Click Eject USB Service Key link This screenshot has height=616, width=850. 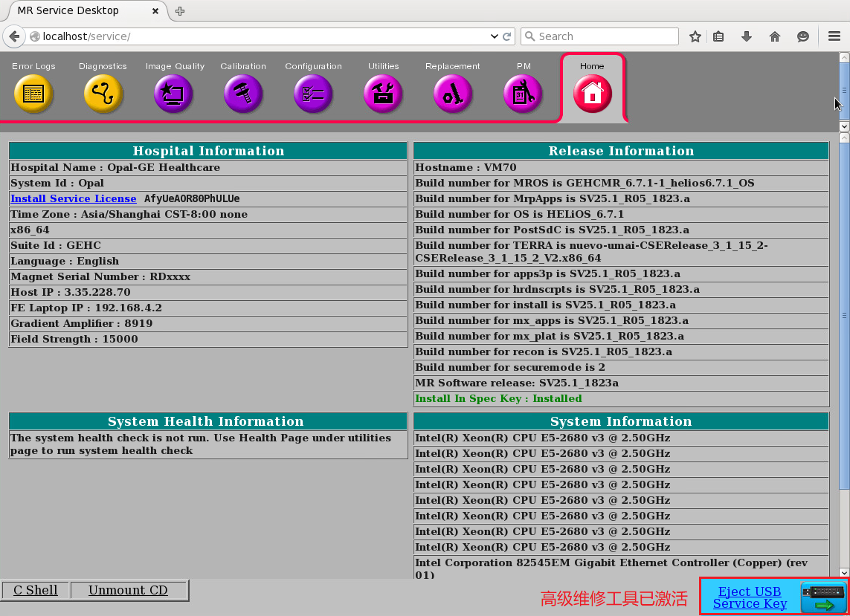point(750,597)
